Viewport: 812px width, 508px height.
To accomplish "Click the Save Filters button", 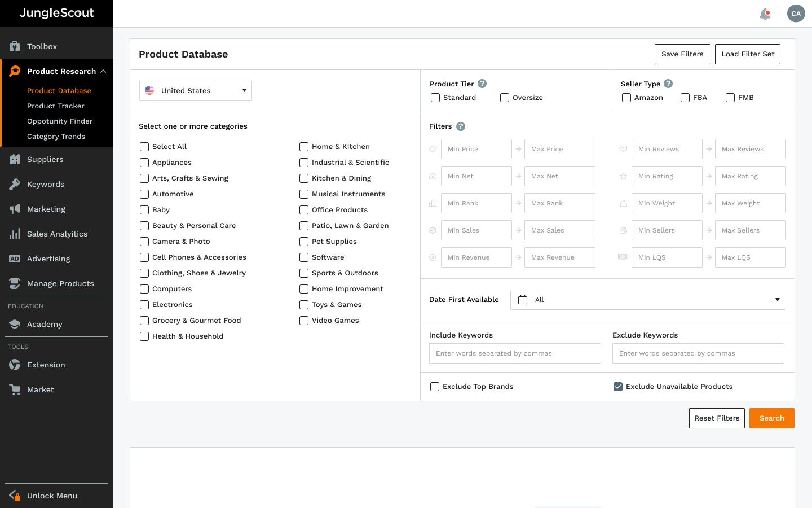I will coord(682,54).
